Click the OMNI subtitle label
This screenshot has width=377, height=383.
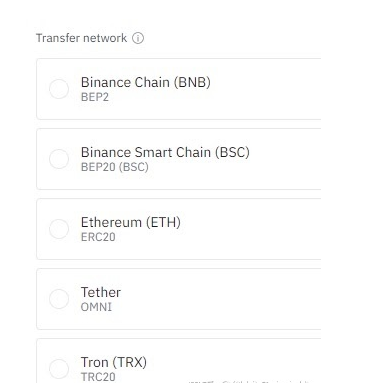[x=96, y=307]
